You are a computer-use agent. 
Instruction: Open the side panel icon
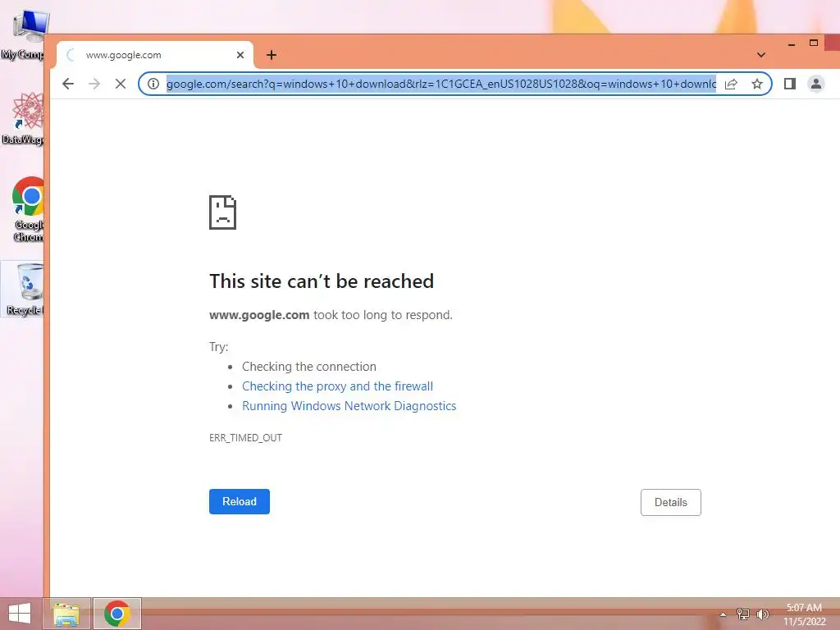pyautogui.click(x=790, y=84)
